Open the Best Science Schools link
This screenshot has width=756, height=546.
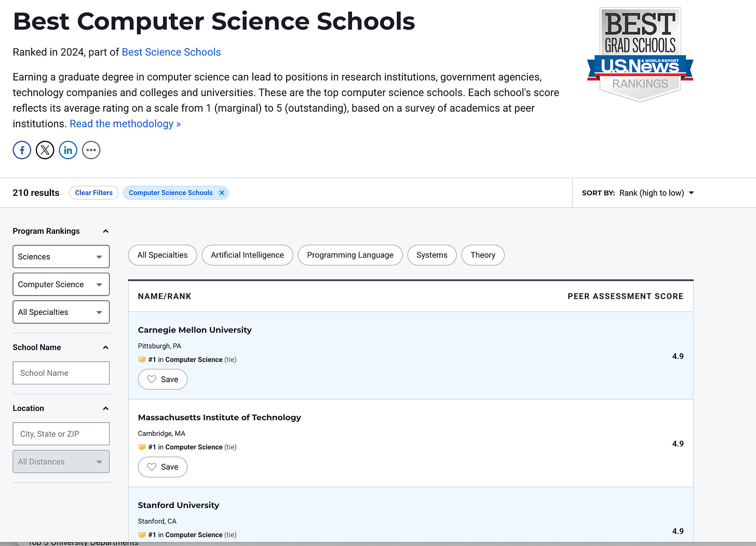(171, 52)
